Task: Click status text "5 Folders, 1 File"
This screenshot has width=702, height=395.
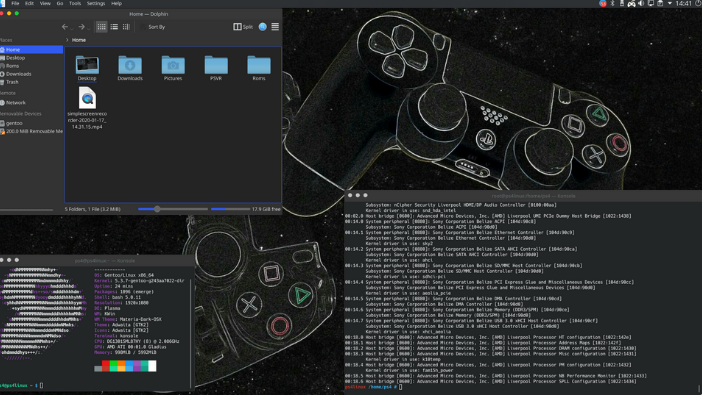Action: [93, 209]
